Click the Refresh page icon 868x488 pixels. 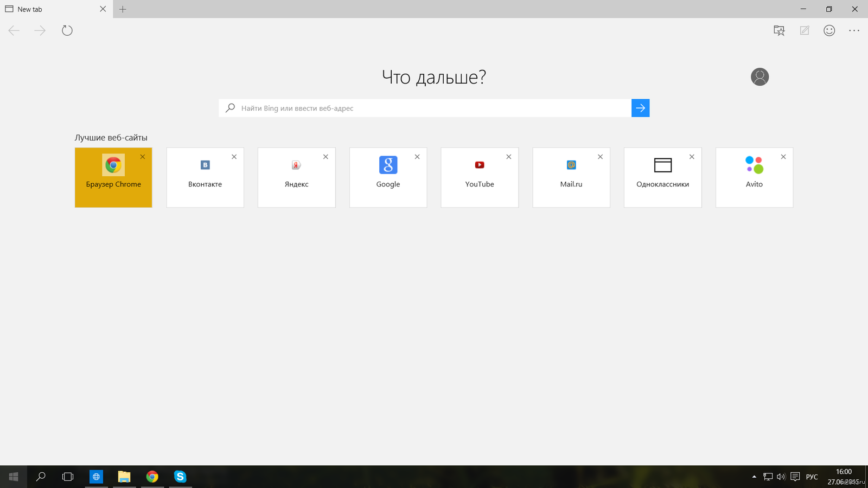pos(67,30)
